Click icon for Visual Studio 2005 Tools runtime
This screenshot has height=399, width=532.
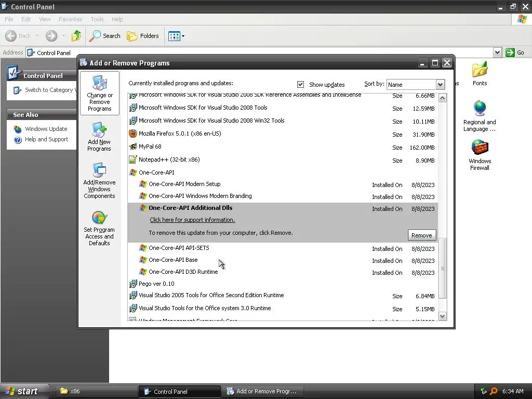tap(132, 296)
